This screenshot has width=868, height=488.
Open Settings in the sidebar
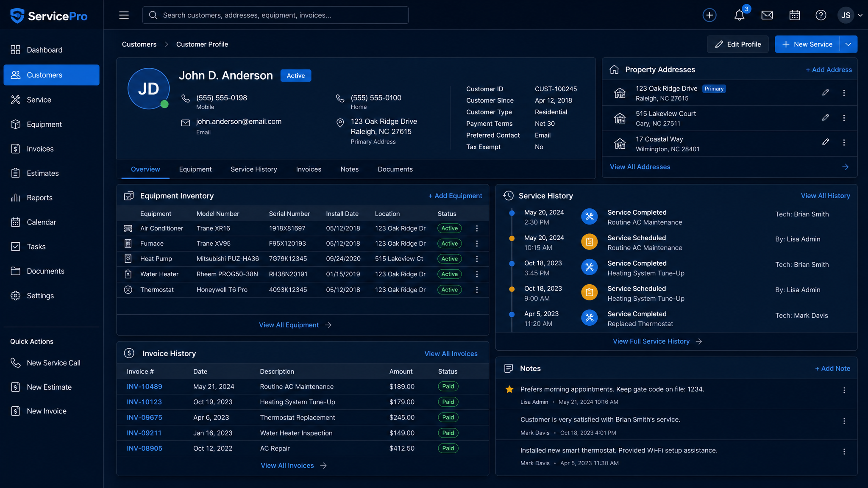[51, 296]
